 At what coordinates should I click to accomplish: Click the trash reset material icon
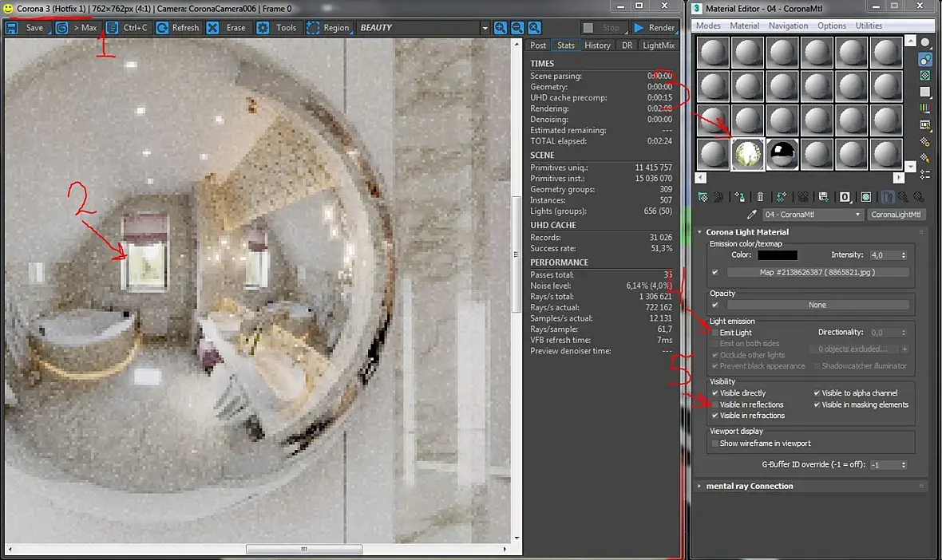tap(760, 196)
